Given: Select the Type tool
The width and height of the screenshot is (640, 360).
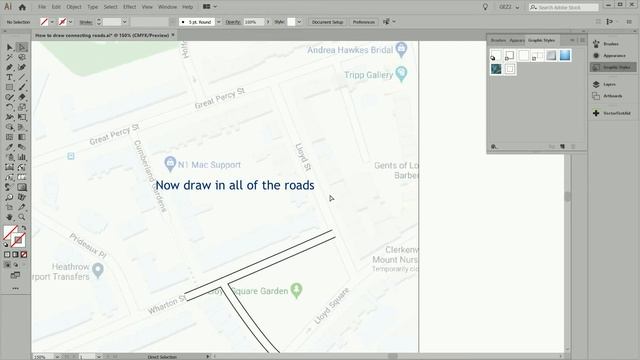Looking at the screenshot, I should [9, 78].
